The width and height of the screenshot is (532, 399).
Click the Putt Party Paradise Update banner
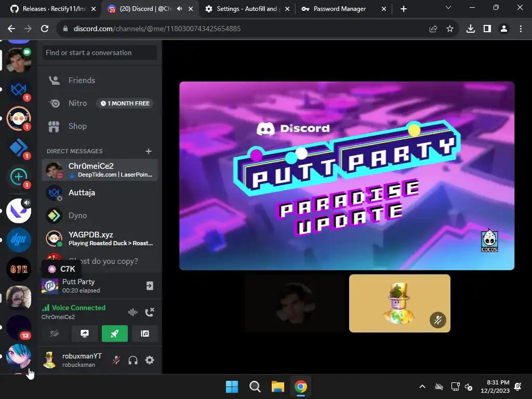point(347,176)
